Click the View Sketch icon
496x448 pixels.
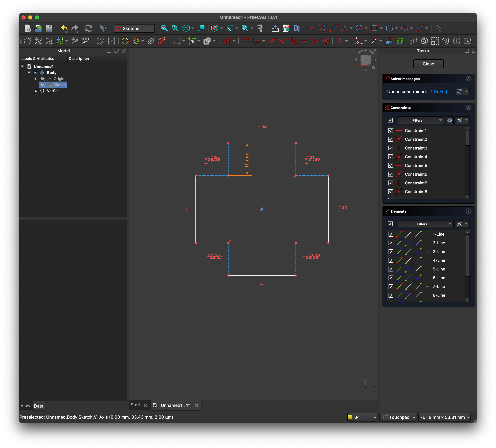286,28
